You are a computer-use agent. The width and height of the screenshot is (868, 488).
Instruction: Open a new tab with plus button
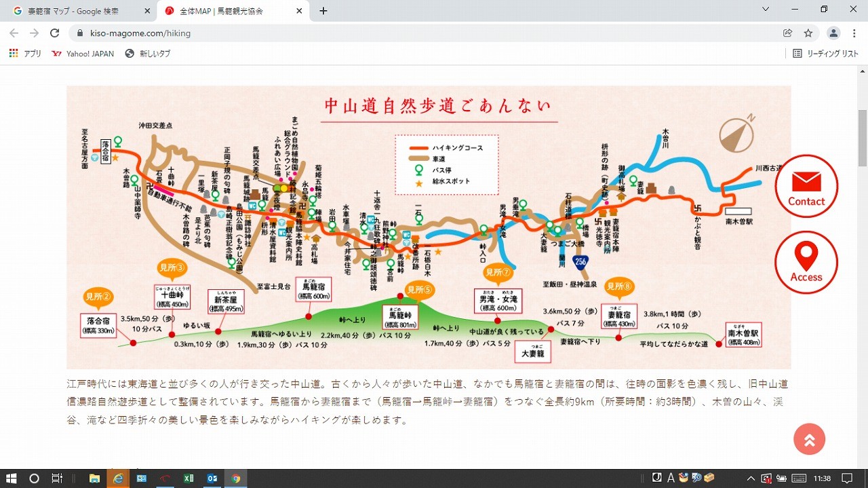pyautogui.click(x=323, y=11)
